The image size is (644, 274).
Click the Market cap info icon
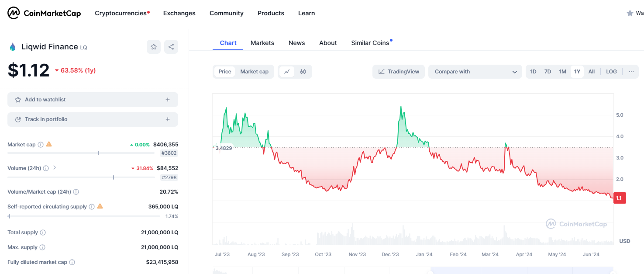(41, 145)
